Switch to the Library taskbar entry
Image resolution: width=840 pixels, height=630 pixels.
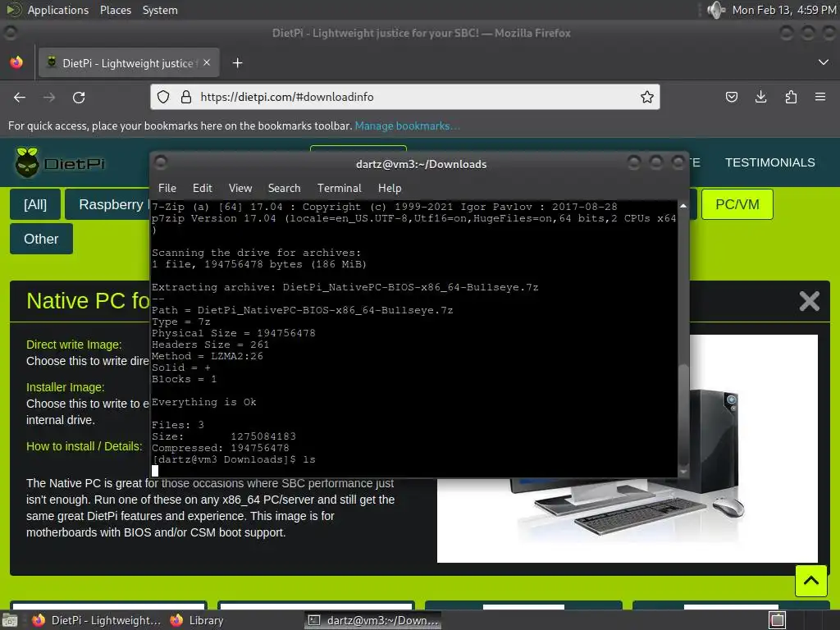(197, 620)
